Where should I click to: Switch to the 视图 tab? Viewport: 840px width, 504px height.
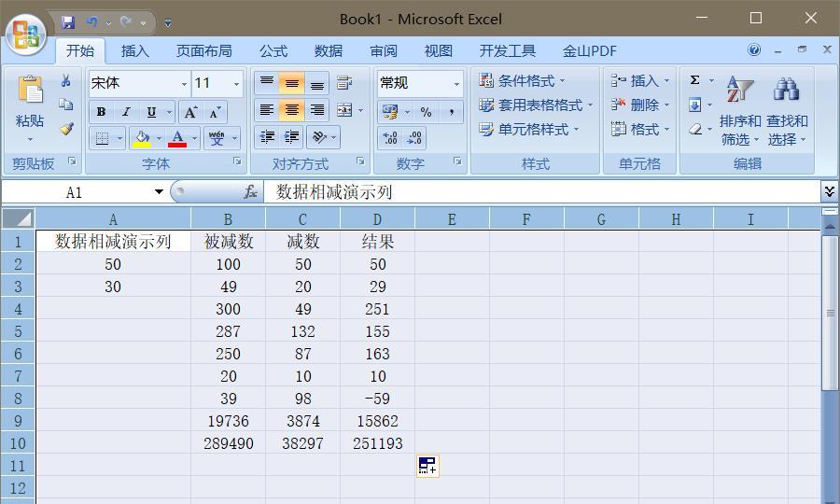439,51
